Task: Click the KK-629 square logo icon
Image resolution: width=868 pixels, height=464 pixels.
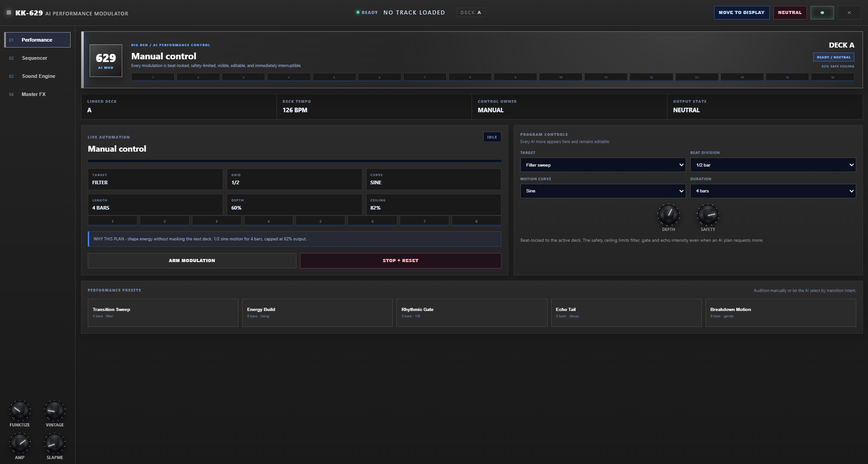Action: tap(9, 13)
